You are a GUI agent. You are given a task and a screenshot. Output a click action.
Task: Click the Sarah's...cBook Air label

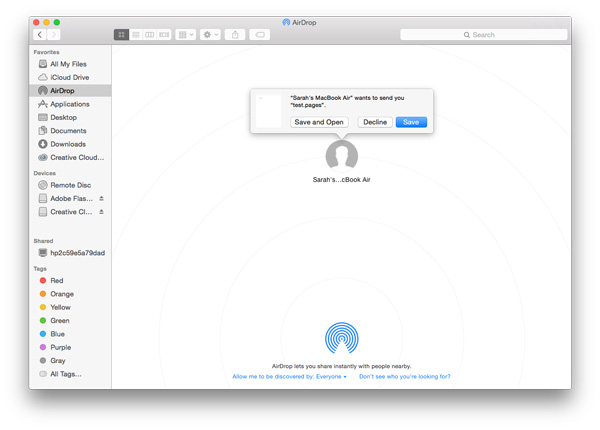pyautogui.click(x=342, y=179)
